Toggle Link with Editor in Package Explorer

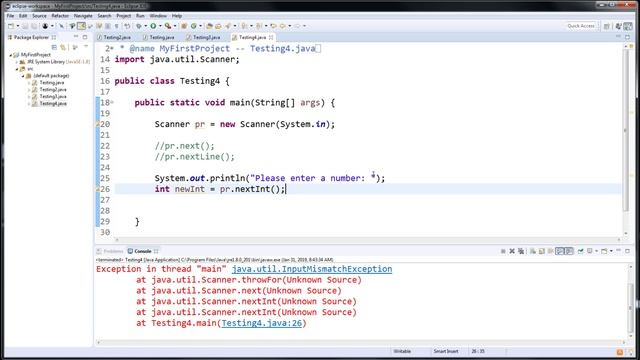tap(63, 47)
